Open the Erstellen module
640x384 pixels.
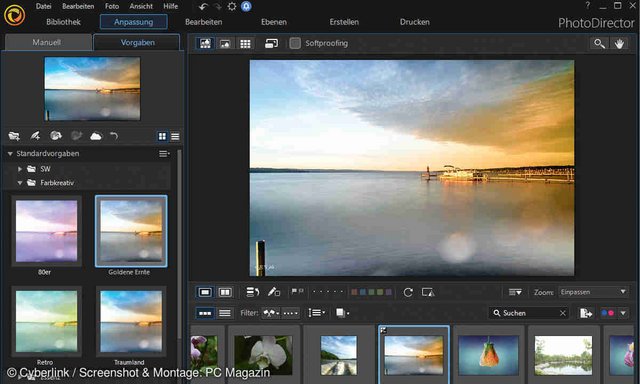(x=344, y=22)
